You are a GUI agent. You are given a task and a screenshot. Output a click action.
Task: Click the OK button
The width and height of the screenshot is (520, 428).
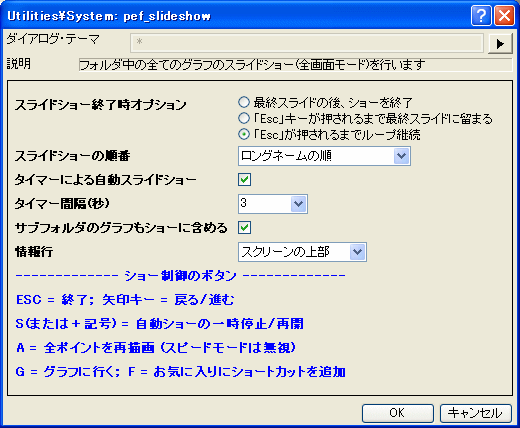[398, 413]
